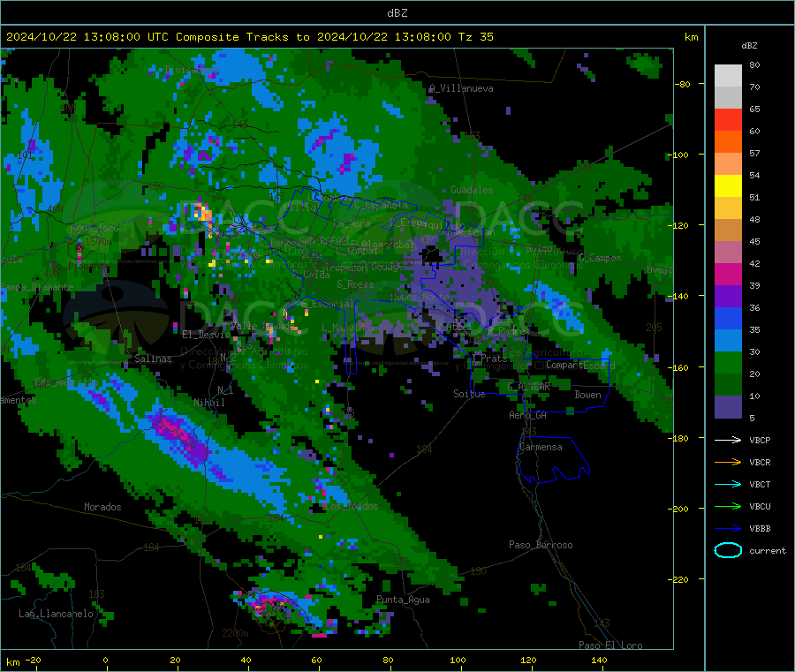Click the 'Salinas' place label

(x=153, y=359)
